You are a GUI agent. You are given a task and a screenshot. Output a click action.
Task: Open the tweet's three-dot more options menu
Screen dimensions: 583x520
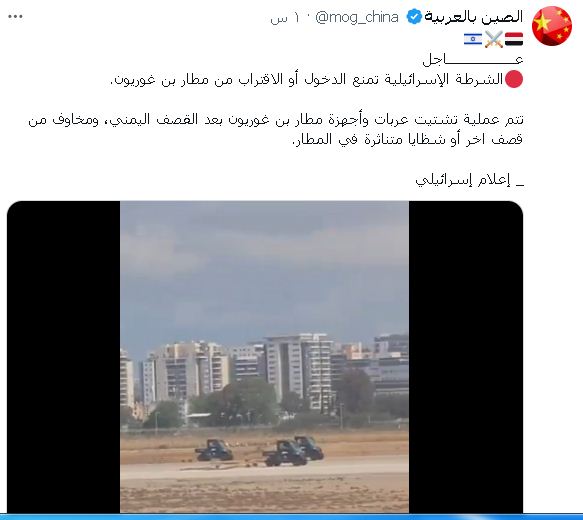click(15, 17)
